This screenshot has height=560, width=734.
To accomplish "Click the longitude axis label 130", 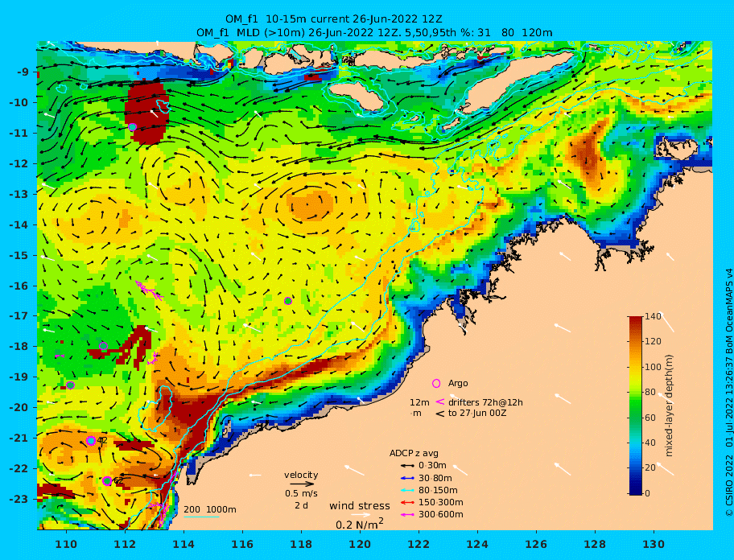I will coord(654,544).
